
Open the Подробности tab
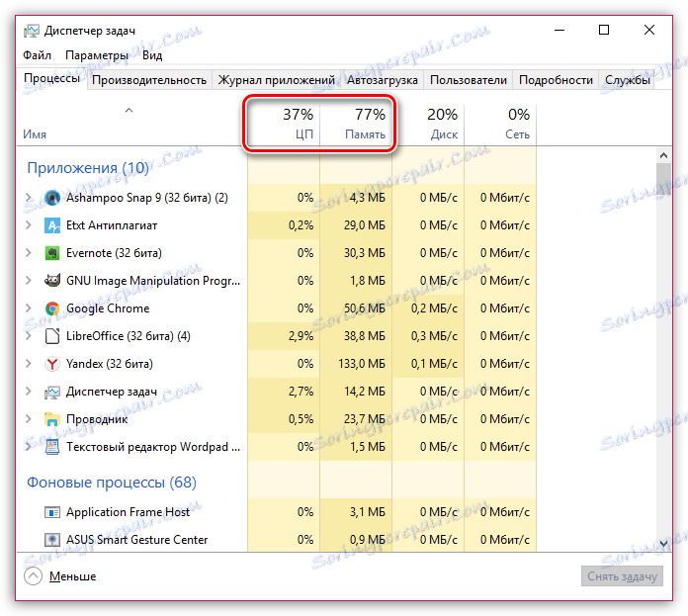[556, 80]
